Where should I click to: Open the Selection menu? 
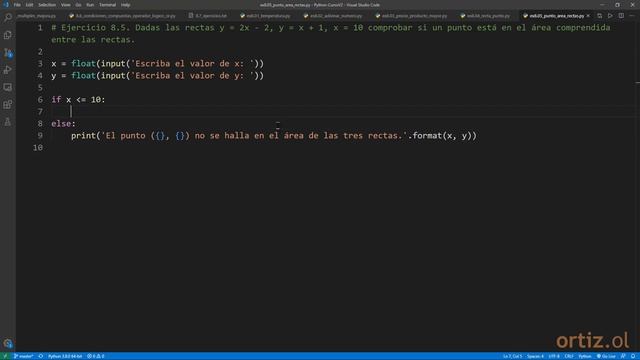click(47, 5)
